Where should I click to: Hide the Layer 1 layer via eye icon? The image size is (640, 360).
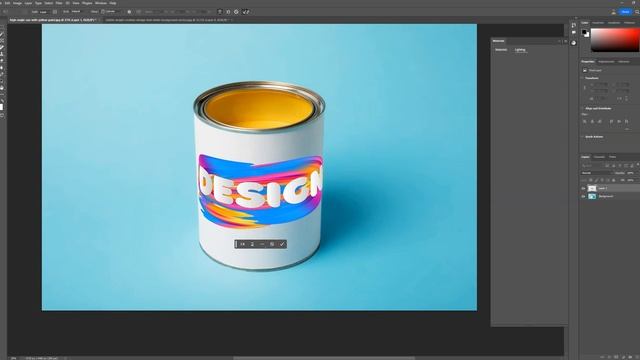click(583, 189)
